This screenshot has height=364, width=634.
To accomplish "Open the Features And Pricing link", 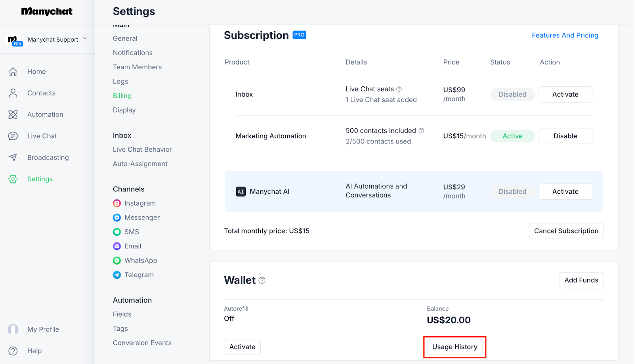I will coord(565,35).
